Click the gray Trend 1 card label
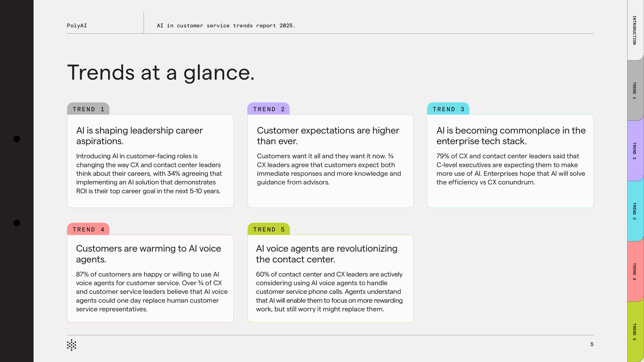Image resolution: width=644 pixels, height=362 pixels. 88,109
